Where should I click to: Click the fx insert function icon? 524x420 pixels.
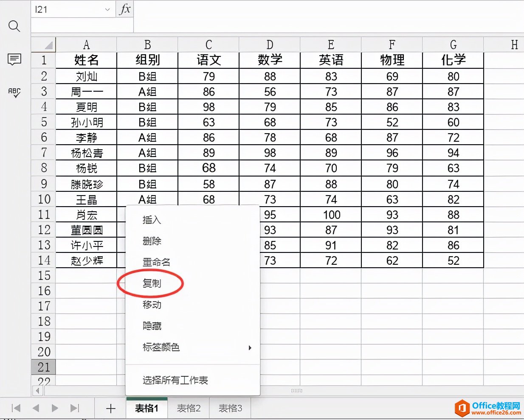coord(125,9)
